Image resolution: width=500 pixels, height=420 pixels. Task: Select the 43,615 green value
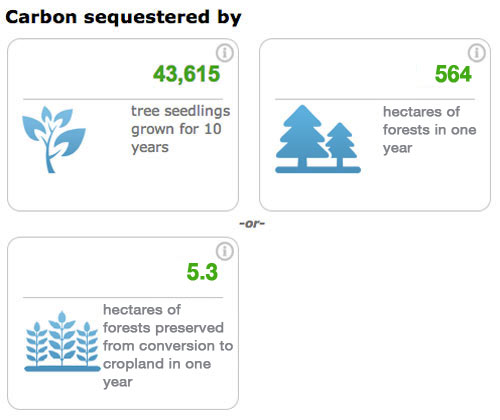pos(186,74)
